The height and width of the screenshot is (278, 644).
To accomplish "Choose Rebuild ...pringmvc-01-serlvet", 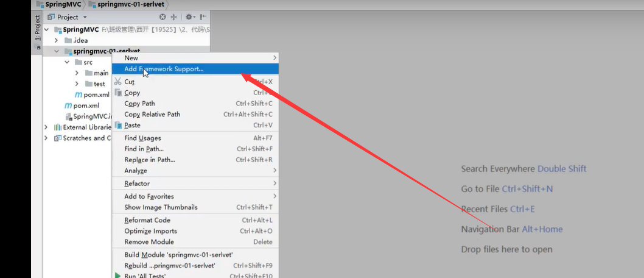I will coord(195,266).
